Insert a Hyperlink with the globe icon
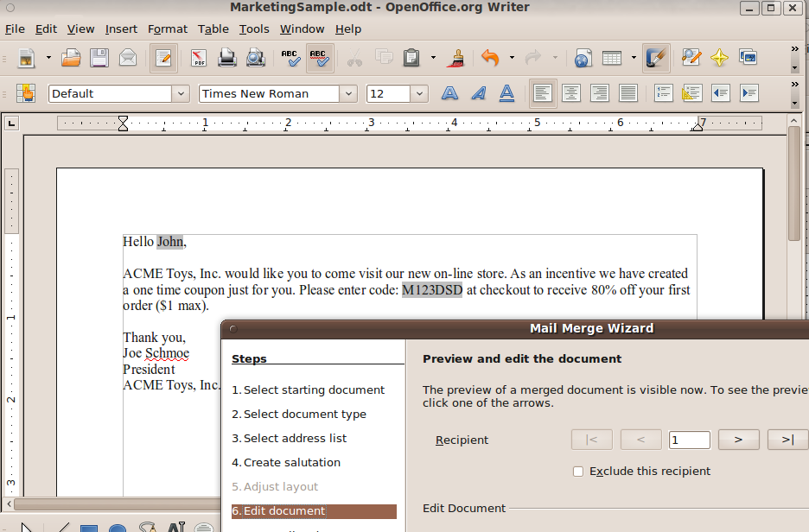The width and height of the screenshot is (809, 532). (583, 58)
